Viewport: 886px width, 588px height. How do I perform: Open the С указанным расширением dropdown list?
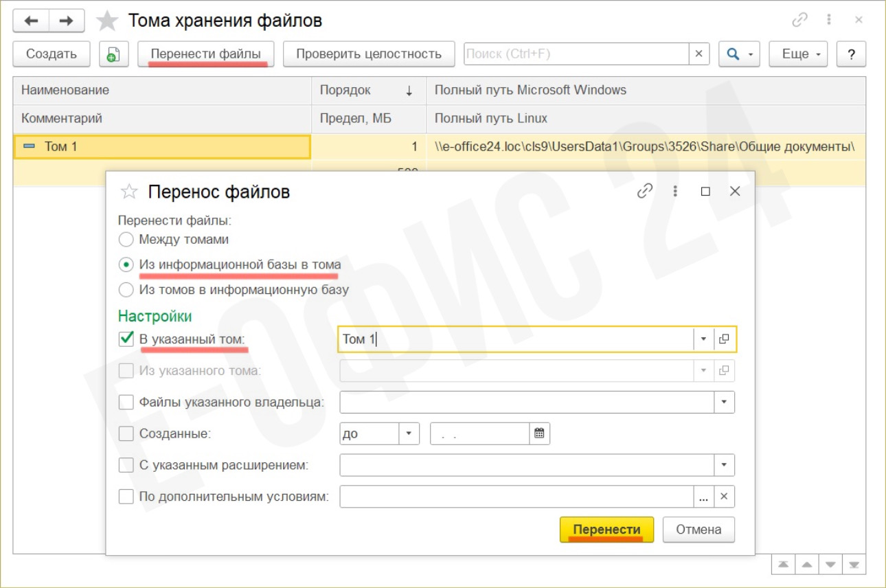coord(724,465)
